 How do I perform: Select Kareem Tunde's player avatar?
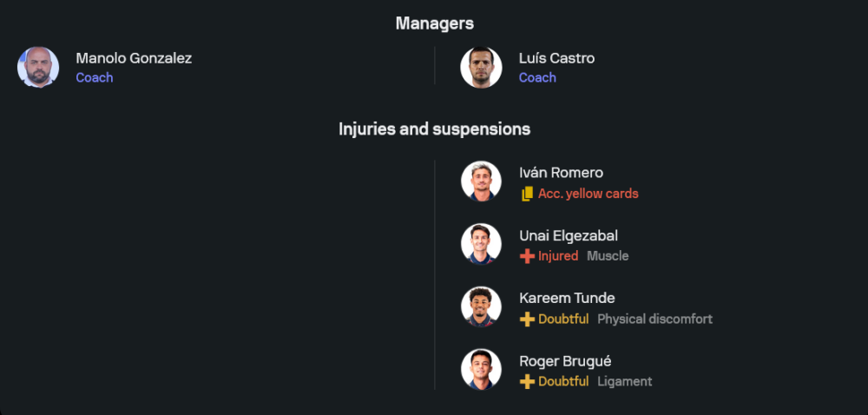(481, 307)
